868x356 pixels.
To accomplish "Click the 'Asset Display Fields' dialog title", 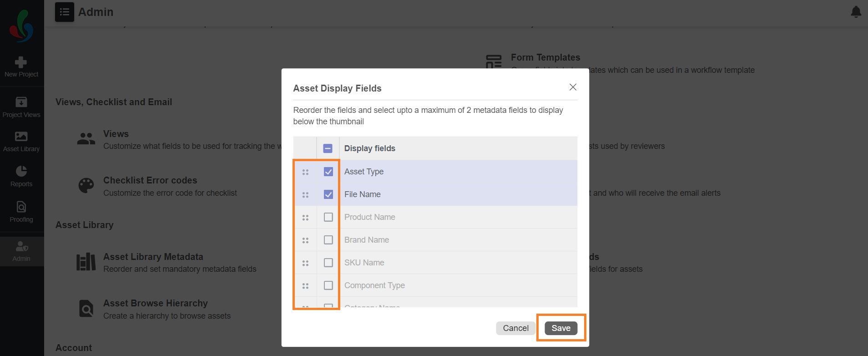I will point(338,88).
